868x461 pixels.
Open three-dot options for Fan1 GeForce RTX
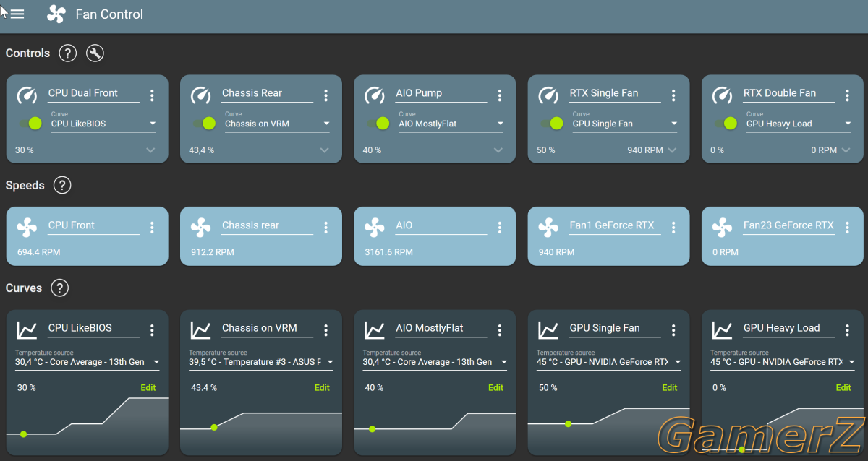[x=673, y=228]
